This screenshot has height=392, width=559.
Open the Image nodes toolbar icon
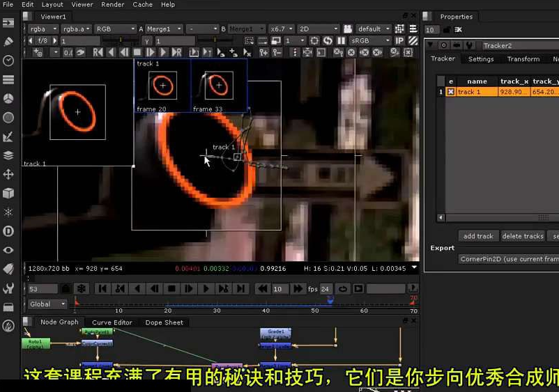(8, 22)
